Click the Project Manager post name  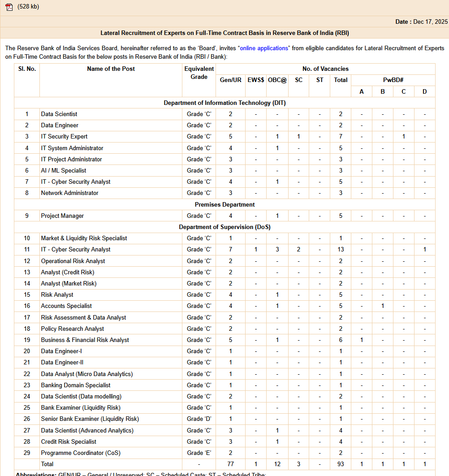click(62, 216)
